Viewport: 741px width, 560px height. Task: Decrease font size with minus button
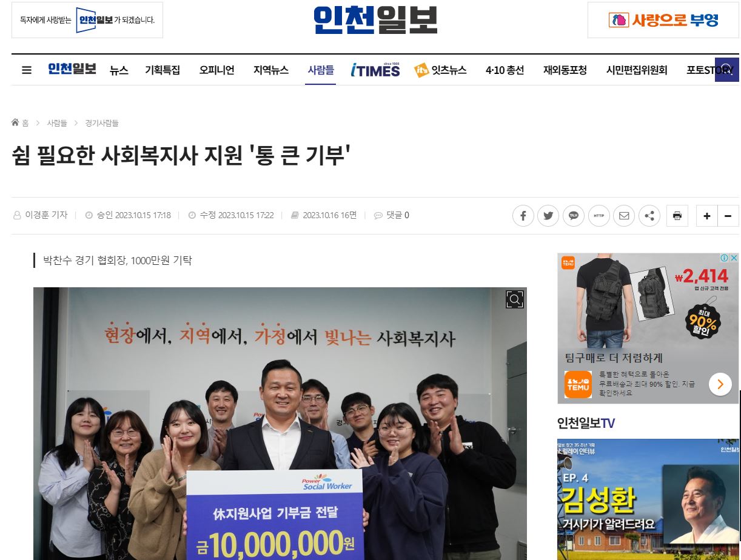(728, 216)
